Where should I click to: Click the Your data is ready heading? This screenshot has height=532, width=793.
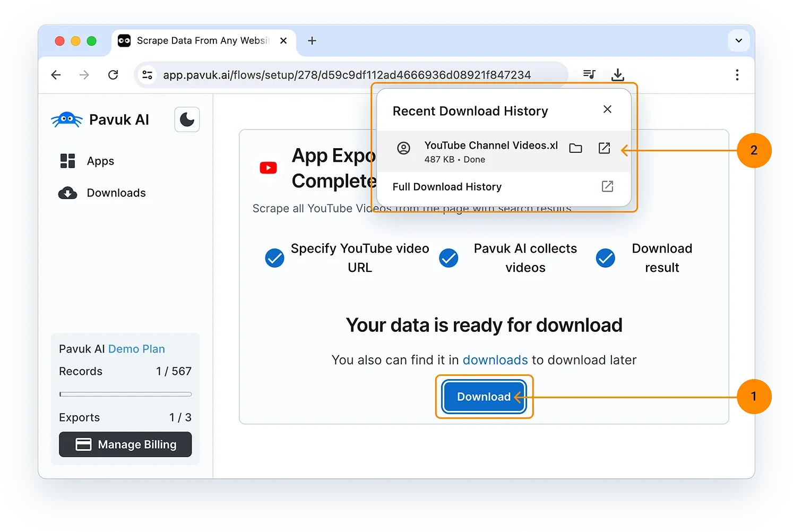(x=484, y=325)
